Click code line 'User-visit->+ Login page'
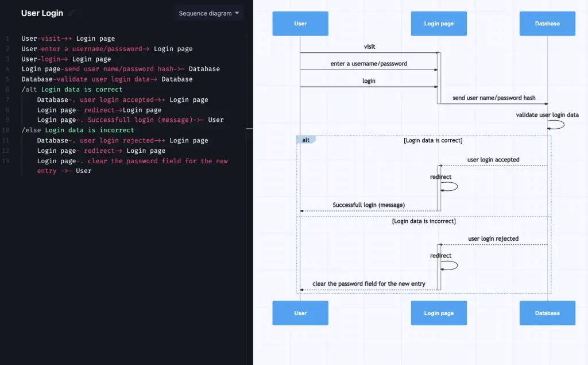Viewport: 588px width, 365px height. 68,39
